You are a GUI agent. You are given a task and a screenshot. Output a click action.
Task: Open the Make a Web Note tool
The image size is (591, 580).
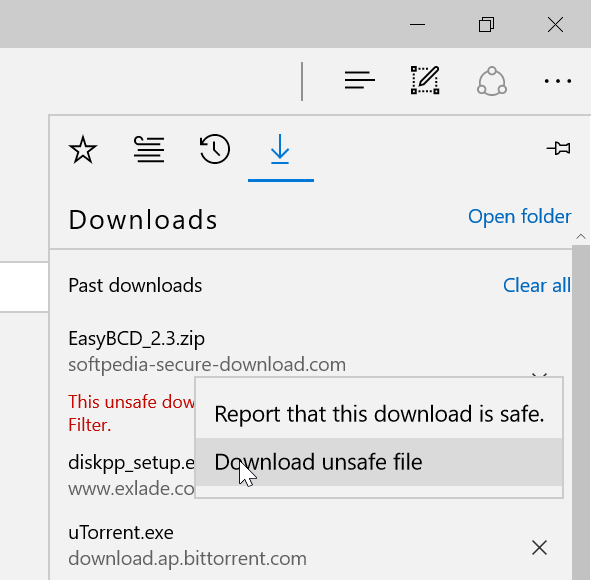(x=425, y=80)
